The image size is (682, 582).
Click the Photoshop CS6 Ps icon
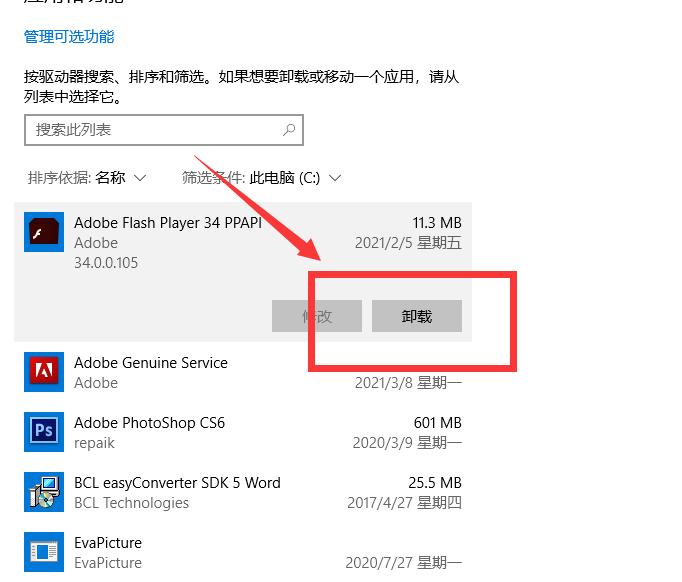[x=44, y=432]
